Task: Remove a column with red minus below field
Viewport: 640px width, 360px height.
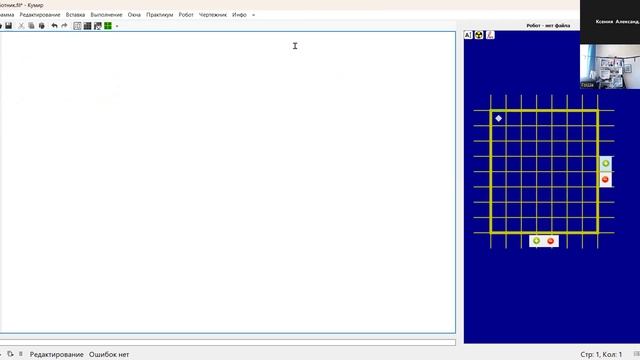Action: pyautogui.click(x=551, y=241)
